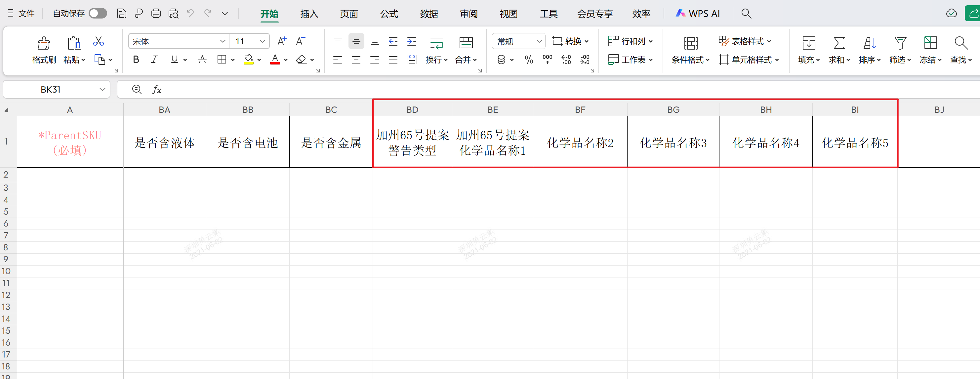Click the fx insert function icon
This screenshot has width=980, height=379.
[157, 89]
